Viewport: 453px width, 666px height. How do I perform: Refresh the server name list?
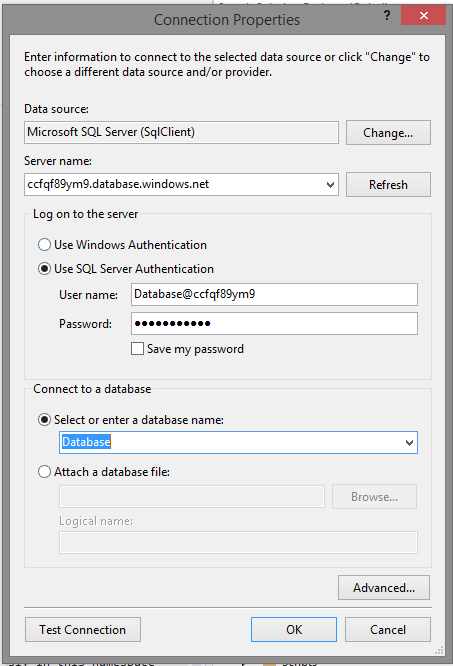coord(388,185)
